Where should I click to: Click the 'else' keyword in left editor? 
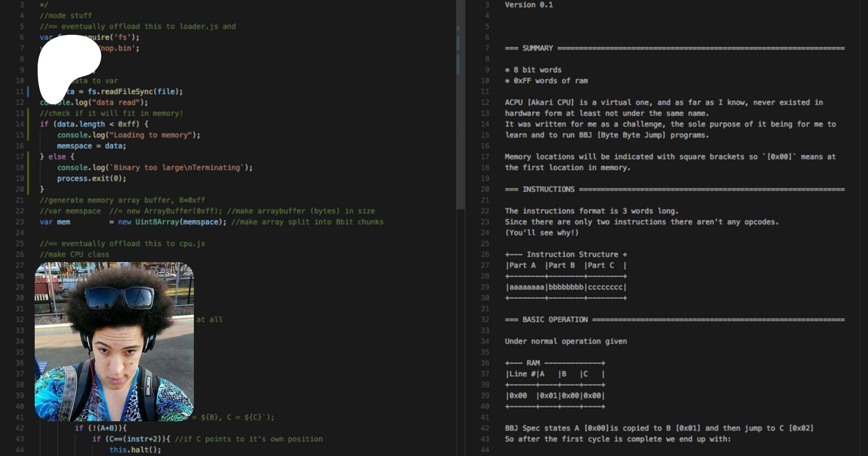[57, 157]
